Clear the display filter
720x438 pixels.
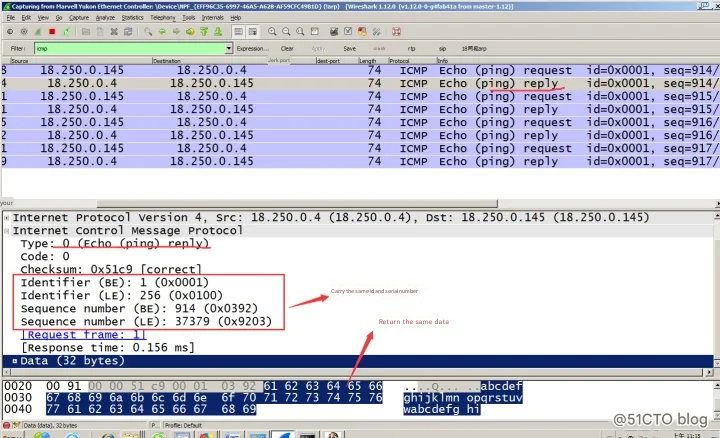pos(287,48)
